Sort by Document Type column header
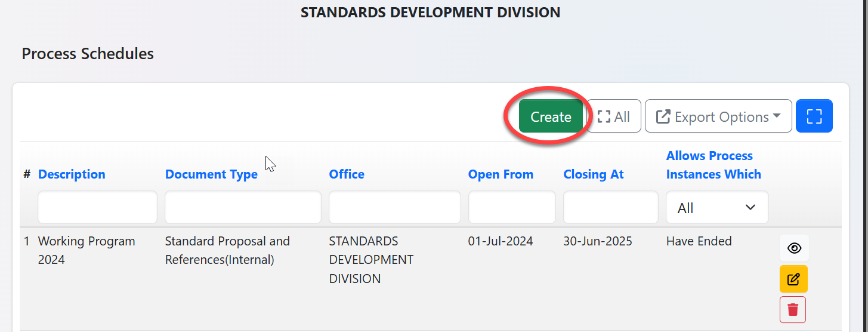The width and height of the screenshot is (868, 332). (211, 174)
